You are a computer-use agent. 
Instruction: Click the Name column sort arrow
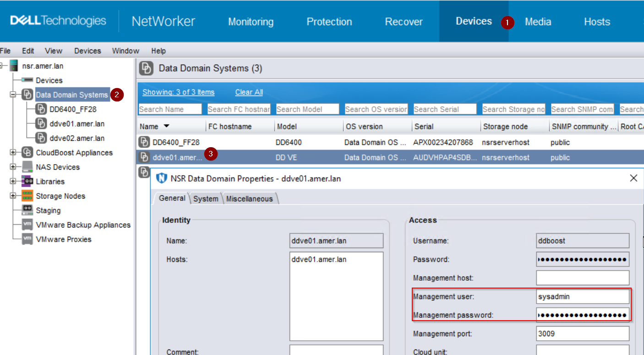(x=166, y=126)
